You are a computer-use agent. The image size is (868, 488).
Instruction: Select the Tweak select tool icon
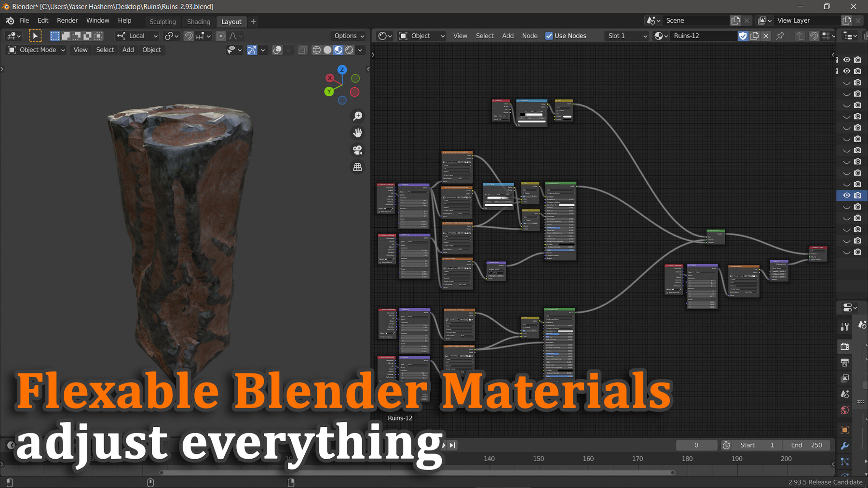[x=35, y=36]
